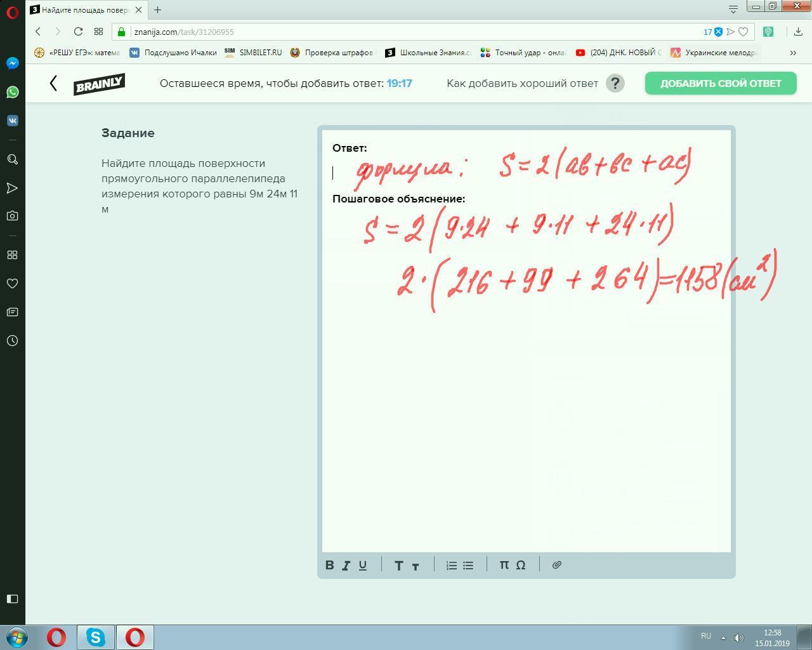Viewport: 812px width, 650px height.
Task: Open bookmarks heart icon in sidebar
Action: [12, 284]
